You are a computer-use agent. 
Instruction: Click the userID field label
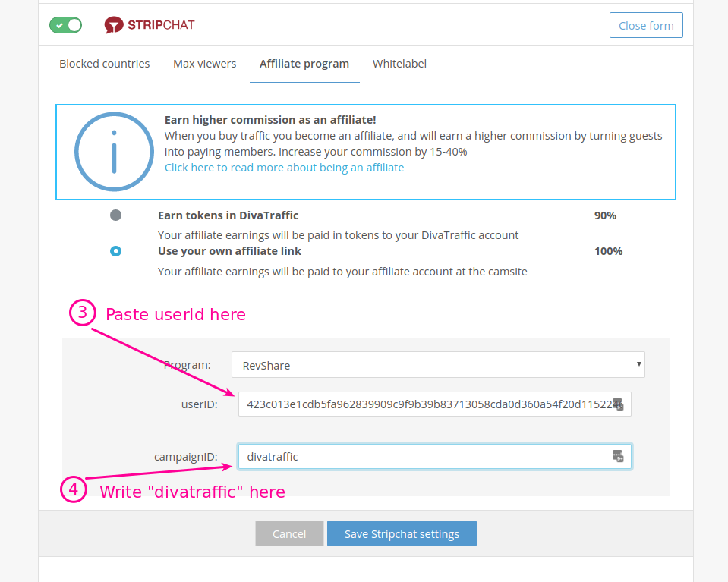coord(199,404)
